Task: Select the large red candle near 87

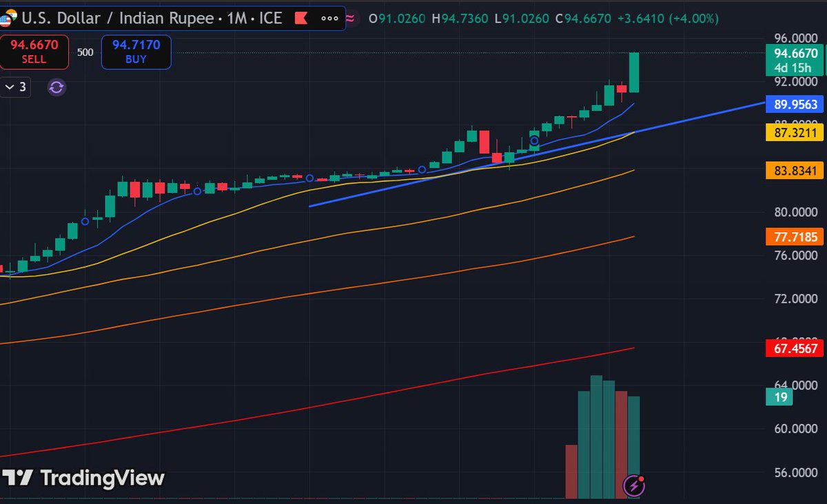Action: 484,143
